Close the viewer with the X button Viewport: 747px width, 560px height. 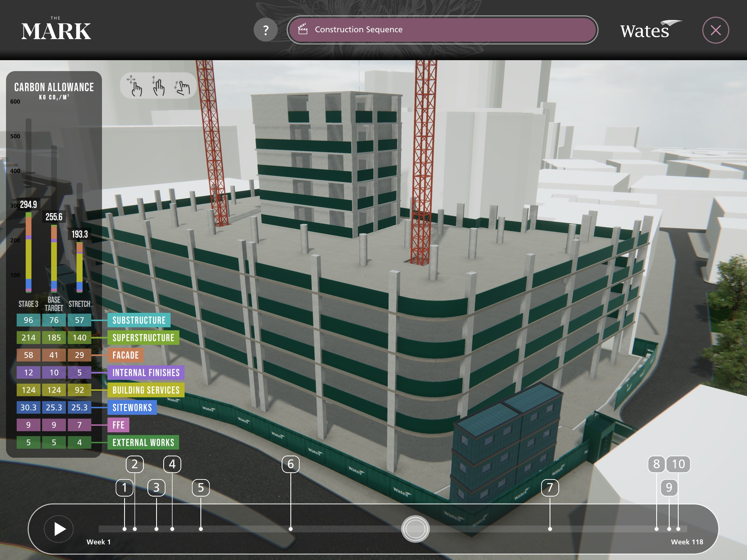715,30
